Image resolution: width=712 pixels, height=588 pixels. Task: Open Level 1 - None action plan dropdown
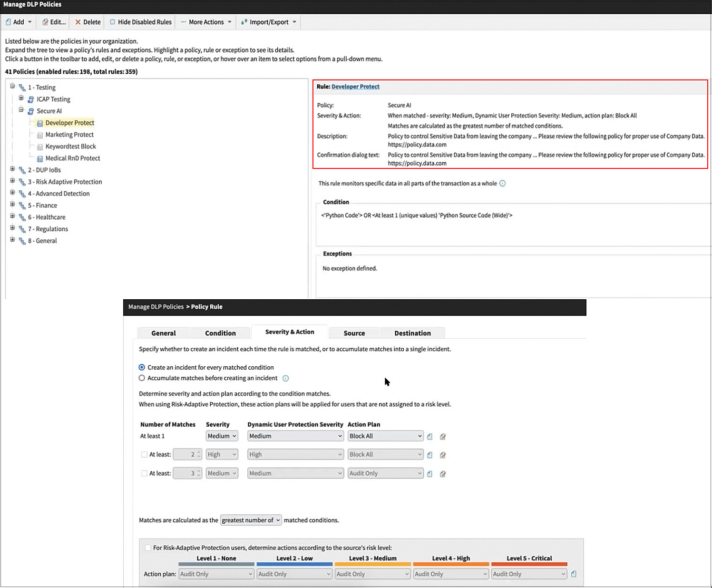coord(216,574)
